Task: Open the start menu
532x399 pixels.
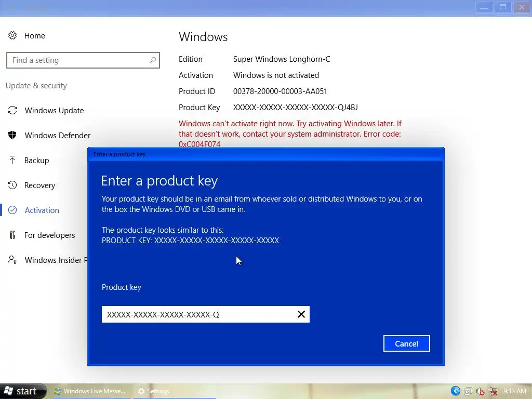Action: pyautogui.click(x=22, y=391)
